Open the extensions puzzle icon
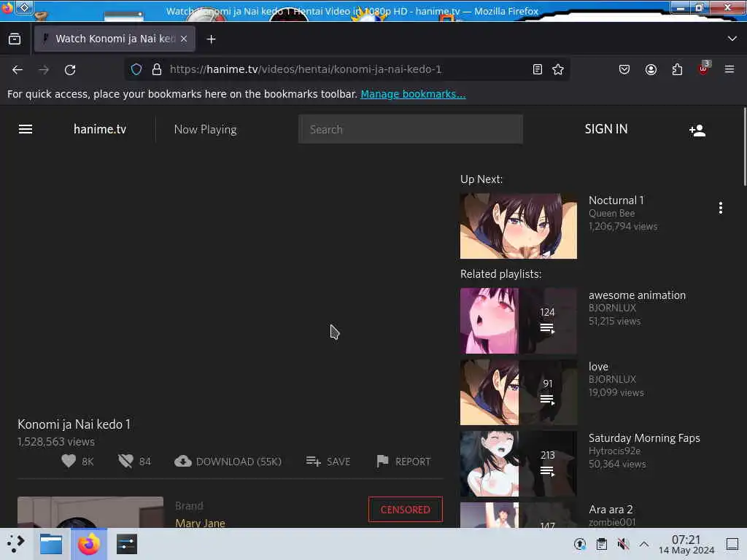The image size is (747, 560). [677, 69]
